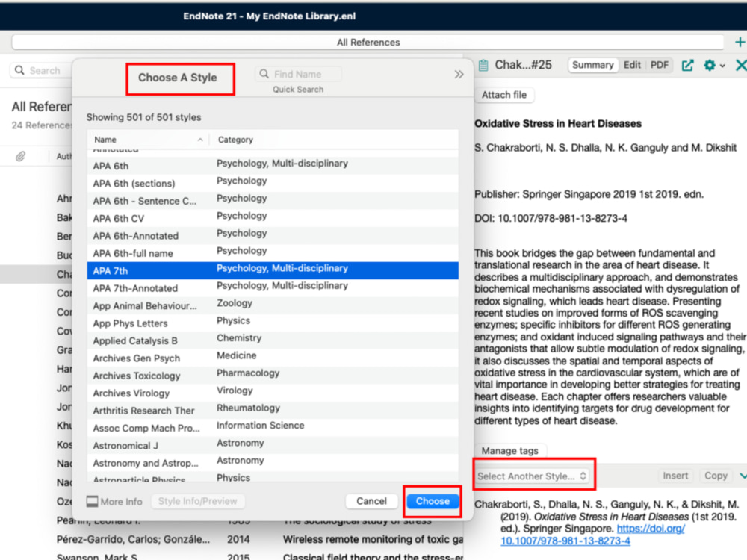This screenshot has width=747, height=560.
Task: Click the Insert button
Action: (675, 476)
